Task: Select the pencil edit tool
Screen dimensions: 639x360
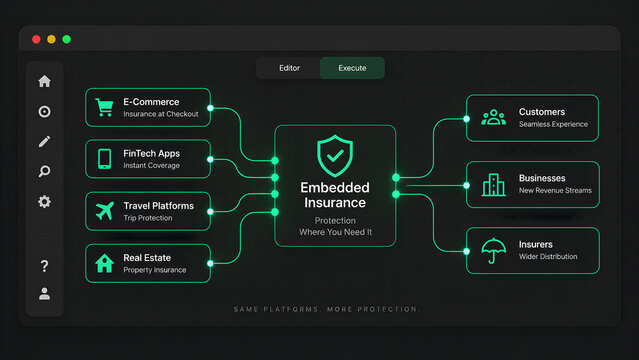Action: [x=44, y=141]
